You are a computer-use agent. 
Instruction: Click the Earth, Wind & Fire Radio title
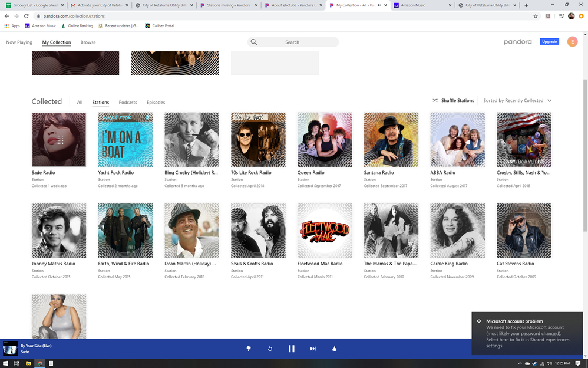[x=123, y=264]
